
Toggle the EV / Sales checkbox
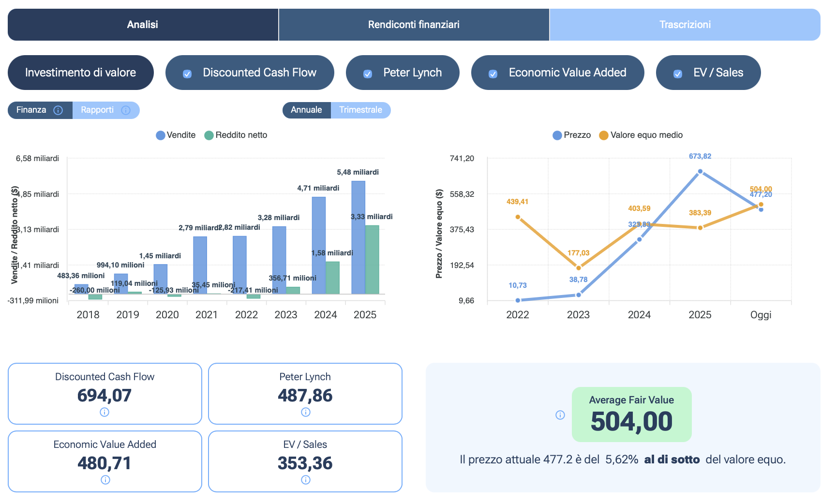(x=678, y=74)
